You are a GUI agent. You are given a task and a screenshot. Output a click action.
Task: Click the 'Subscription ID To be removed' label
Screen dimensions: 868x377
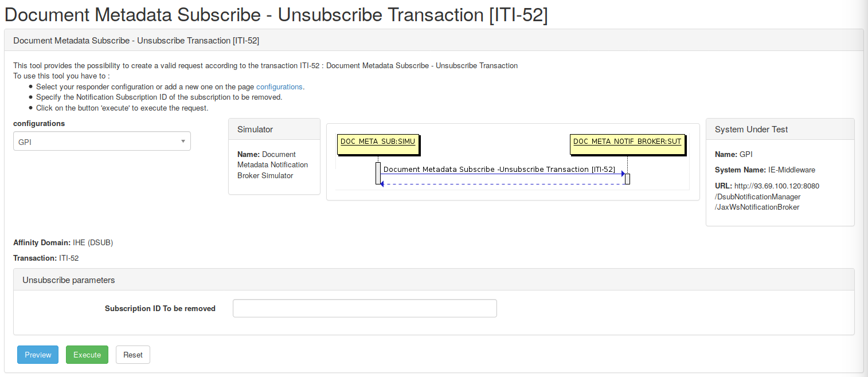(x=160, y=308)
